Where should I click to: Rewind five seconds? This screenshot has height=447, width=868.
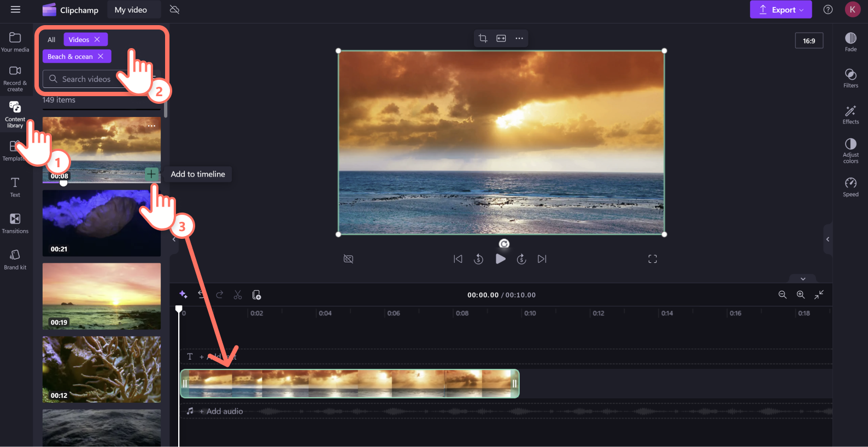click(x=479, y=259)
